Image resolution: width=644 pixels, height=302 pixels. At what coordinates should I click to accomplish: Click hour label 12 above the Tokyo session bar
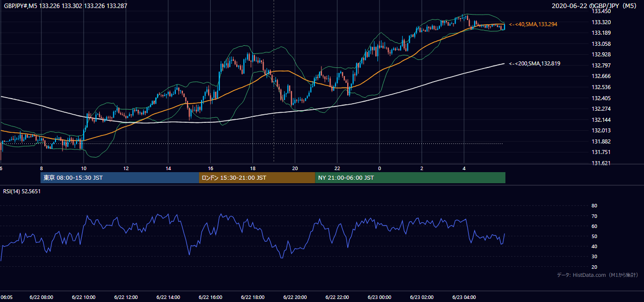126,168
